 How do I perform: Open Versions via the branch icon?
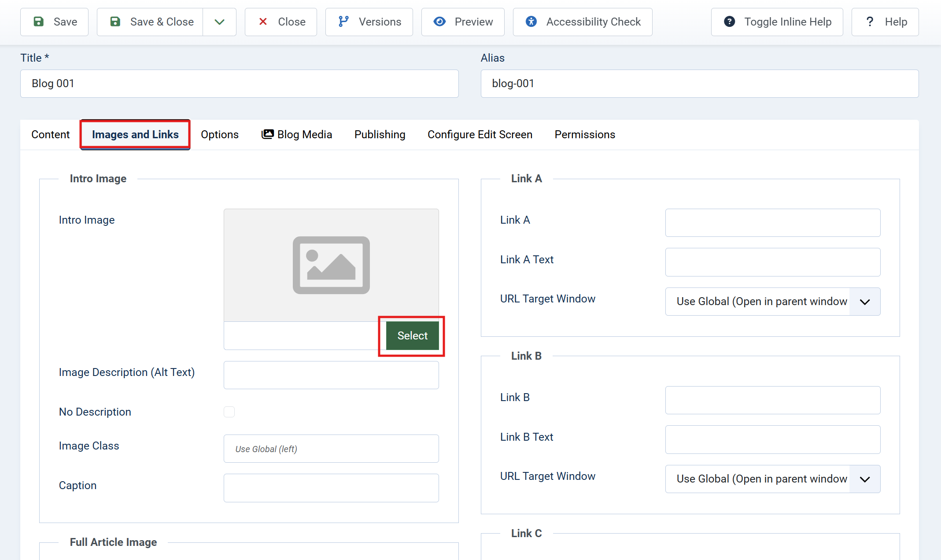point(343,22)
